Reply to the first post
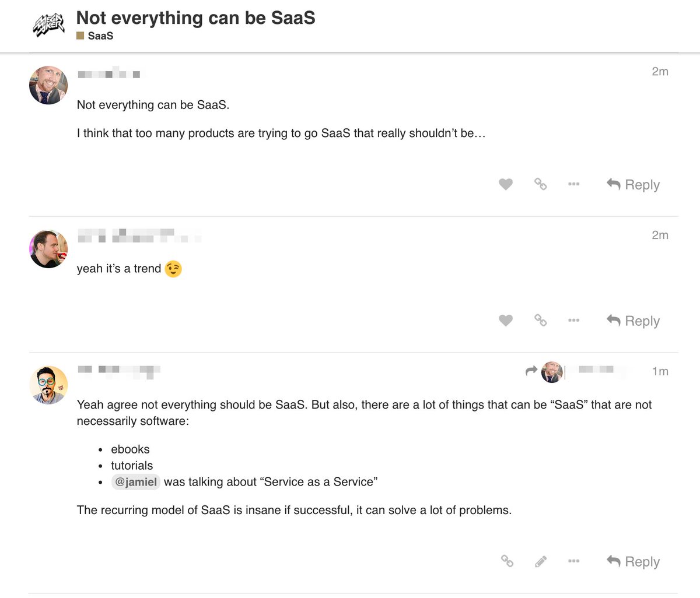 [x=633, y=185]
